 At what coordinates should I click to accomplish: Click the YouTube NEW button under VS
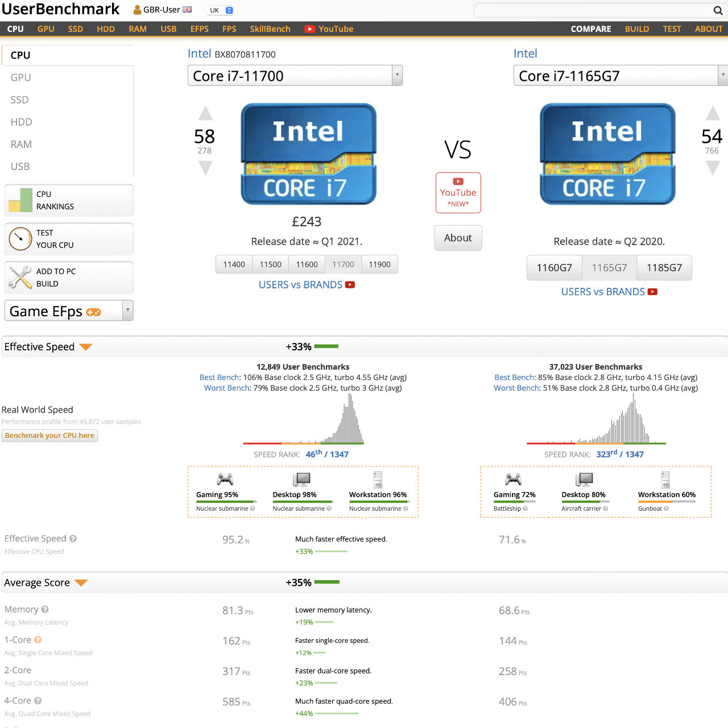458,193
